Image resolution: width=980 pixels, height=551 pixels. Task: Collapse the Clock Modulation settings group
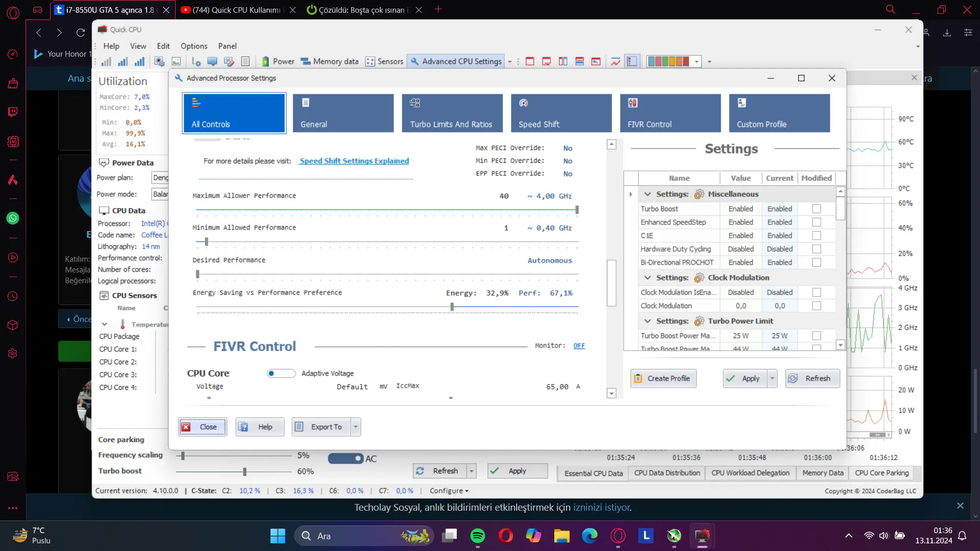(648, 278)
